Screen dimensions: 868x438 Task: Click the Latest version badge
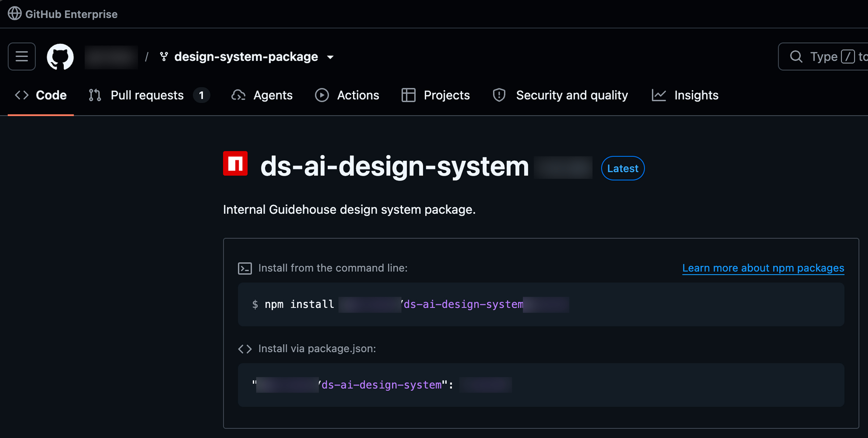(x=623, y=168)
